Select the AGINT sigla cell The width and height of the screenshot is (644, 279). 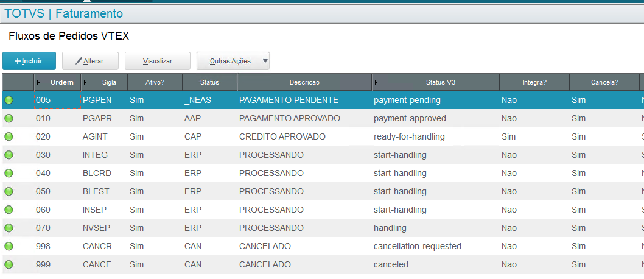pos(105,136)
